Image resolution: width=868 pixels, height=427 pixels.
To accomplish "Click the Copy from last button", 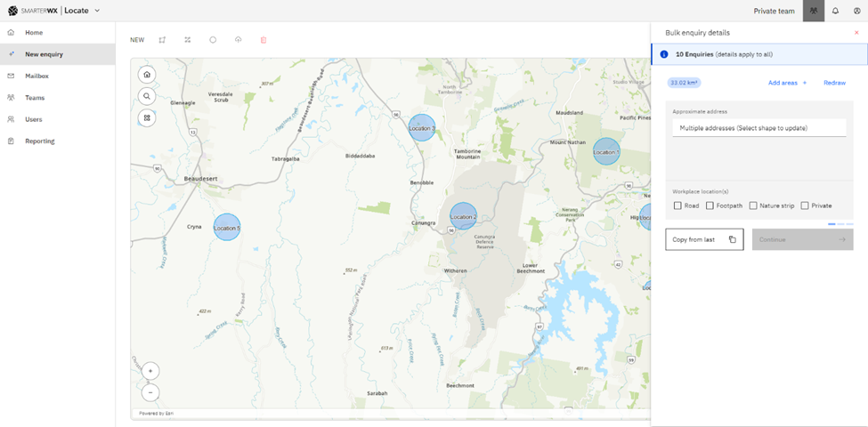I will tap(704, 239).
